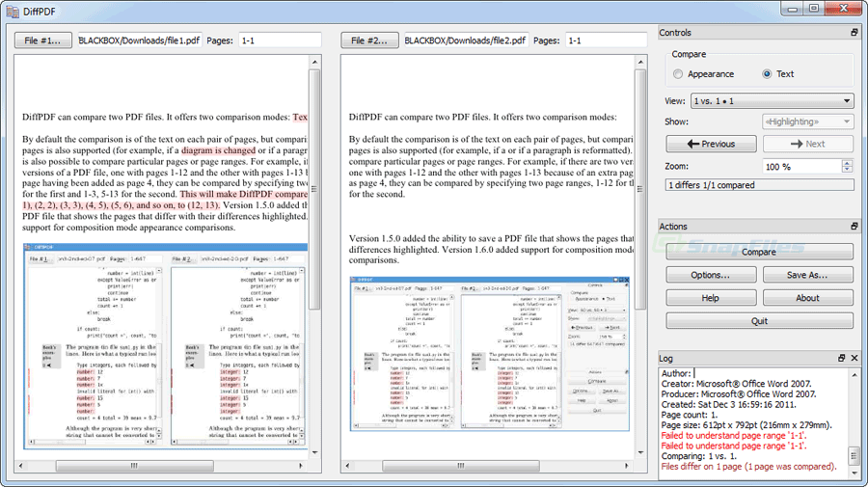Open File #2 chooser button
This screenshot has width=868, height=487.
pyautogui.click(x=369, y=41)
